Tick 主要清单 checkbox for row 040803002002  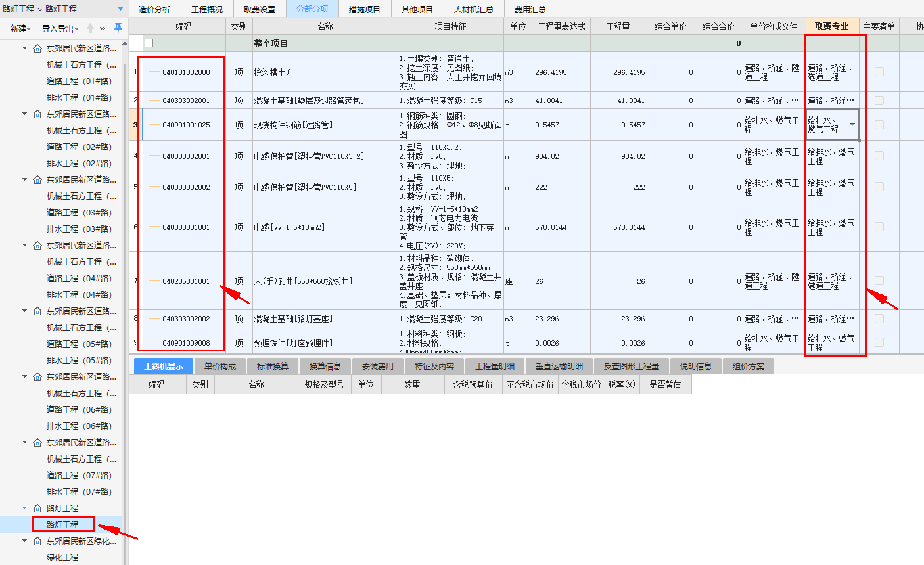click(879, 187)
